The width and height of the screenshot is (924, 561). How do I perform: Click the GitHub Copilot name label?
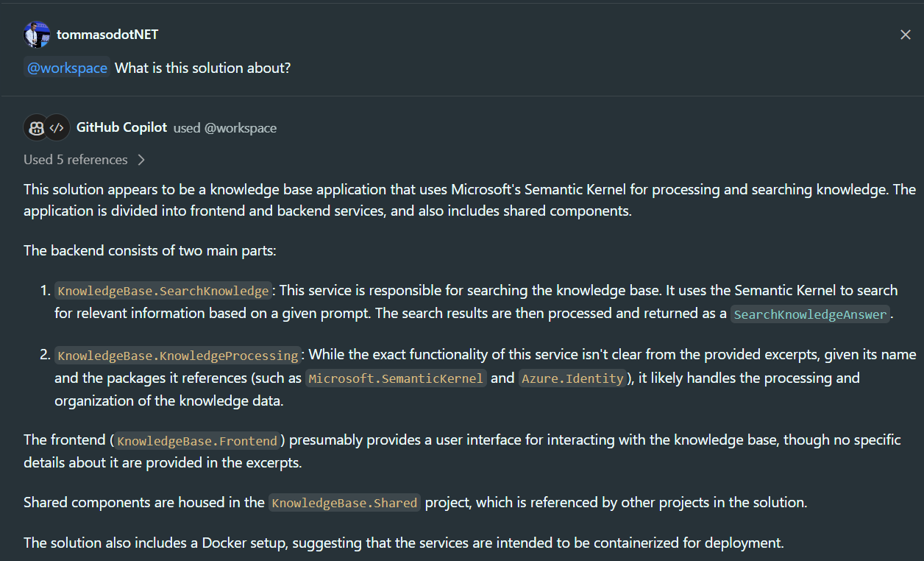tap(121, 127)
